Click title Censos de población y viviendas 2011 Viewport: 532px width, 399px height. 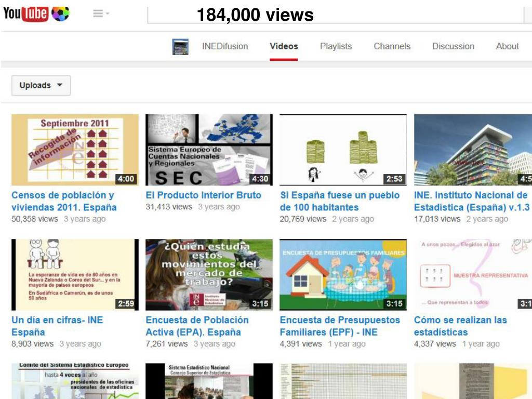click(64, 201)
